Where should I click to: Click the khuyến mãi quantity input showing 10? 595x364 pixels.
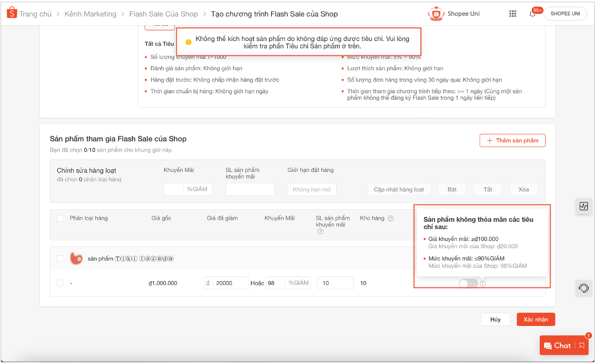335,283
